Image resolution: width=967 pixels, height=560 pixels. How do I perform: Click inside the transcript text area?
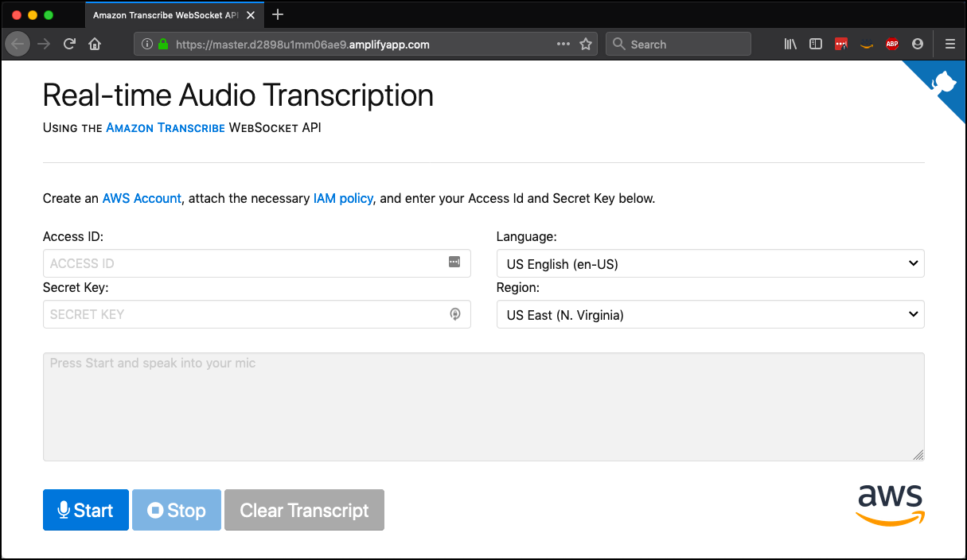point(483,406)
